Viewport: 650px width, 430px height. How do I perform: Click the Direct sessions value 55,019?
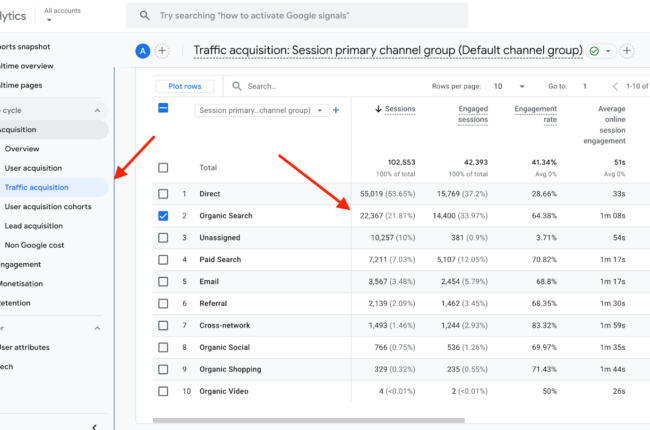[371, 194]
